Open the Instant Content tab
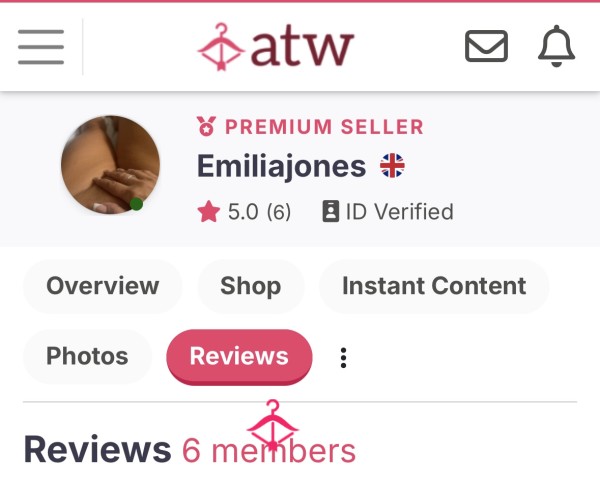Screen dimensions: 600x480 (x=434, y=286)
